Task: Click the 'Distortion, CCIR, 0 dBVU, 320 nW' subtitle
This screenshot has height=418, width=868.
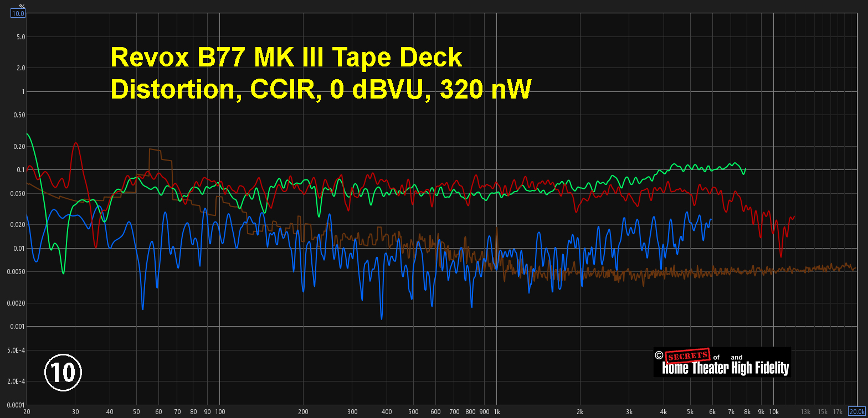Action: coord(321,90)
